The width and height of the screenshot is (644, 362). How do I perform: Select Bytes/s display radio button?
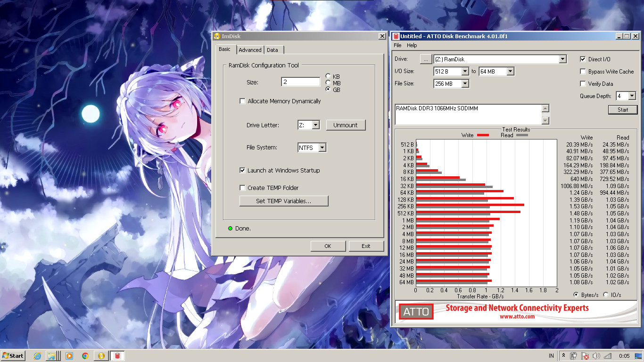pos(576,295)
